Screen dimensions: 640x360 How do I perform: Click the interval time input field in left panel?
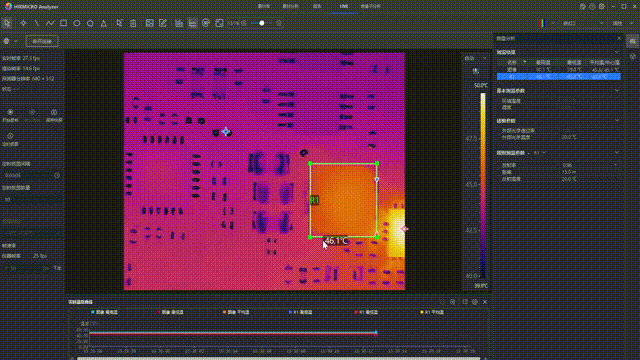pos(28,175)
